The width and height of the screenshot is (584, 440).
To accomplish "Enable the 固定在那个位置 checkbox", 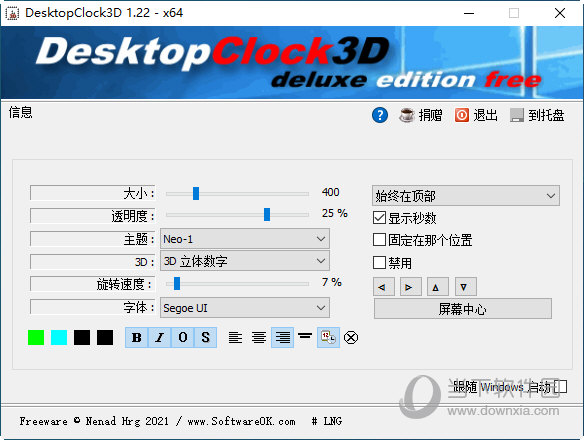I will [379, 240].
